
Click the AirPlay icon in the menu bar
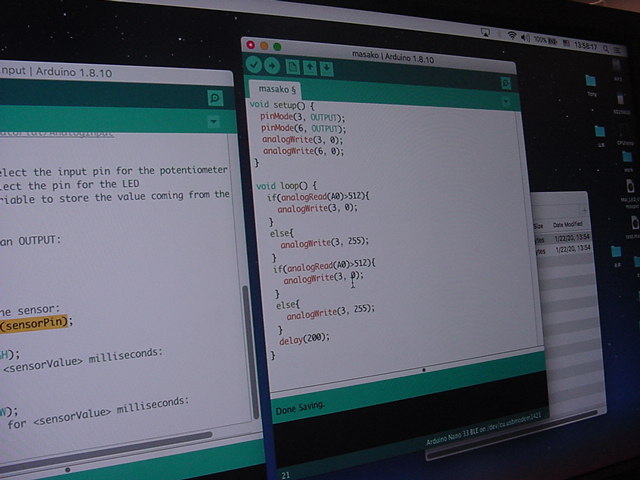pos(485,33)
